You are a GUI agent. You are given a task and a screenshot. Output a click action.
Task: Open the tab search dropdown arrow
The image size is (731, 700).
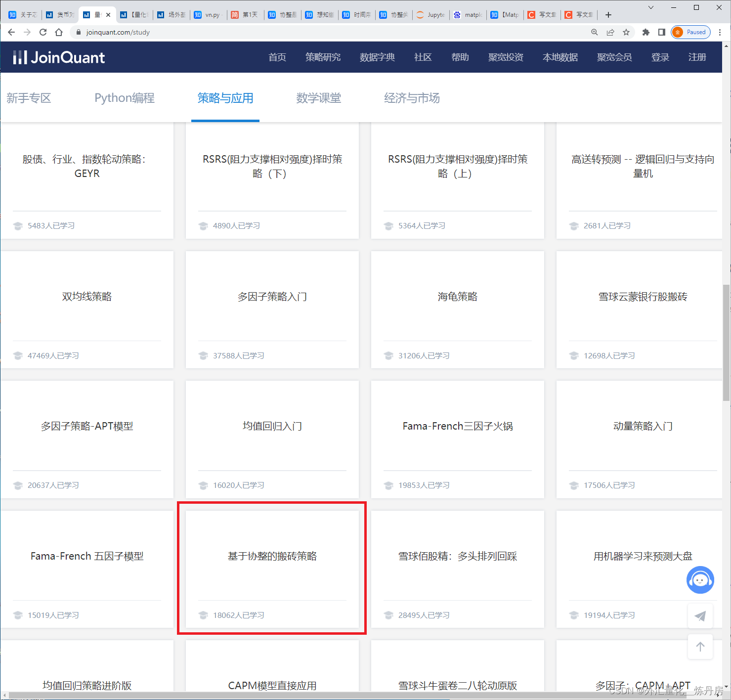tap(651, 7)
